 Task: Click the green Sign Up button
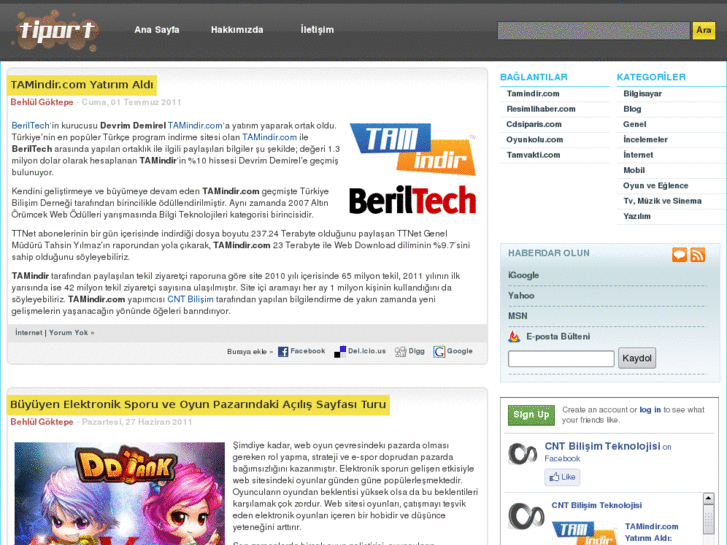pyautogui.click(x=531, y=415)
